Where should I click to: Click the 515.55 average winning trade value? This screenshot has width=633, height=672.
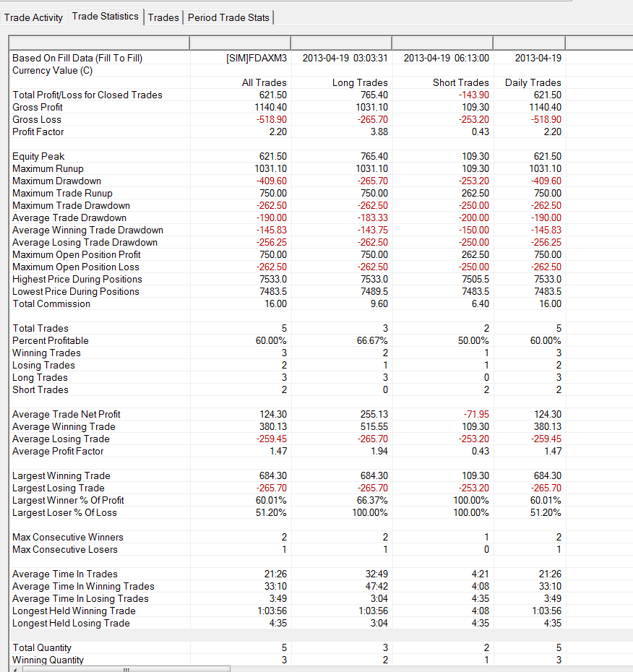[x=374, y=427]
